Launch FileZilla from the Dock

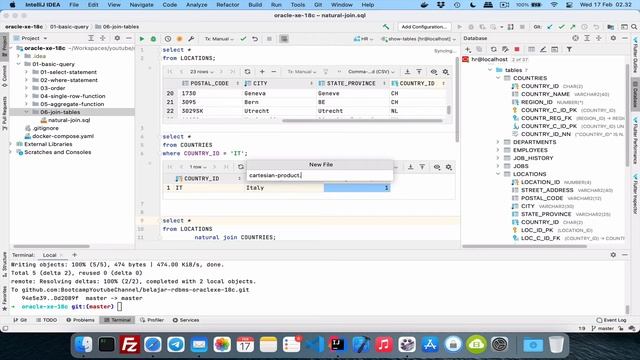coord(130,344)
